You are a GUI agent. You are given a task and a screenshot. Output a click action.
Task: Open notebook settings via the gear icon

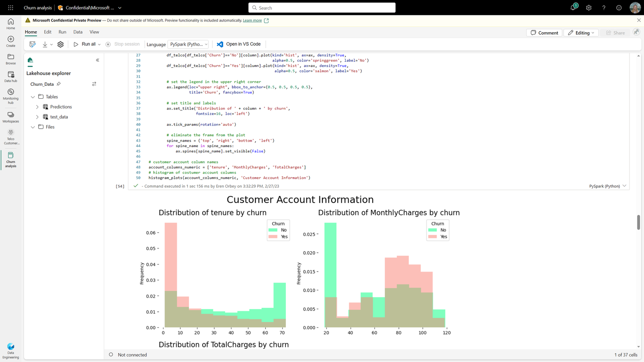coord(60,44)
